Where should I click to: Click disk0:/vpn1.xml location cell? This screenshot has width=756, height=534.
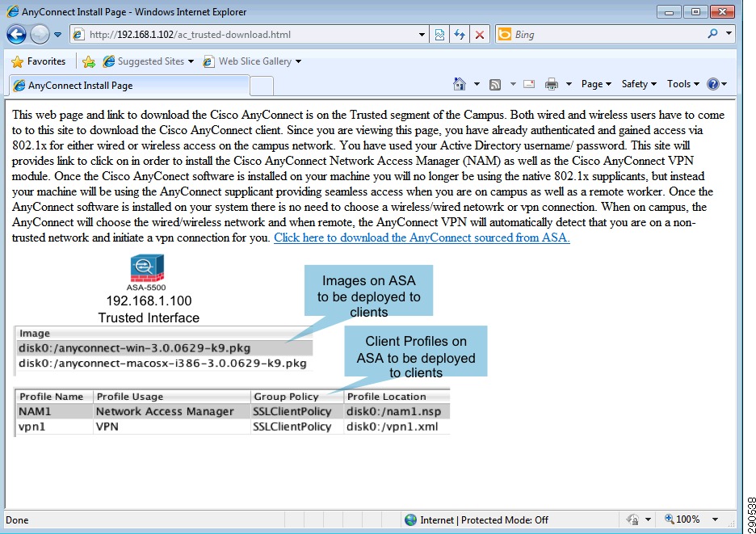[397, 427]
